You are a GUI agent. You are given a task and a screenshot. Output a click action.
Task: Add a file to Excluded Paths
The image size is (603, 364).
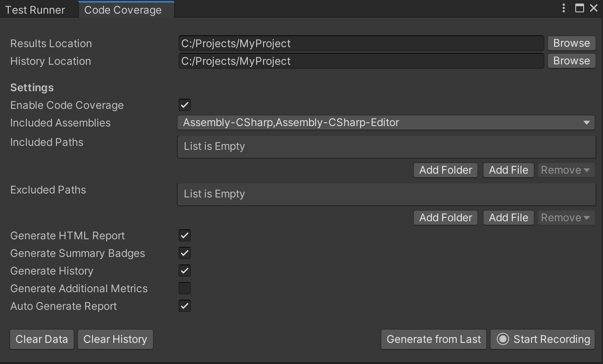tap(508, 217)
